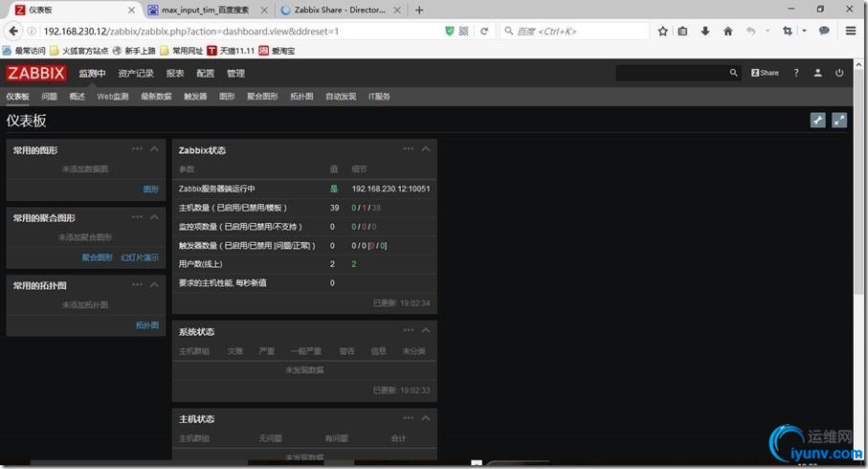Collapse the 主机状态 widget

426,418
